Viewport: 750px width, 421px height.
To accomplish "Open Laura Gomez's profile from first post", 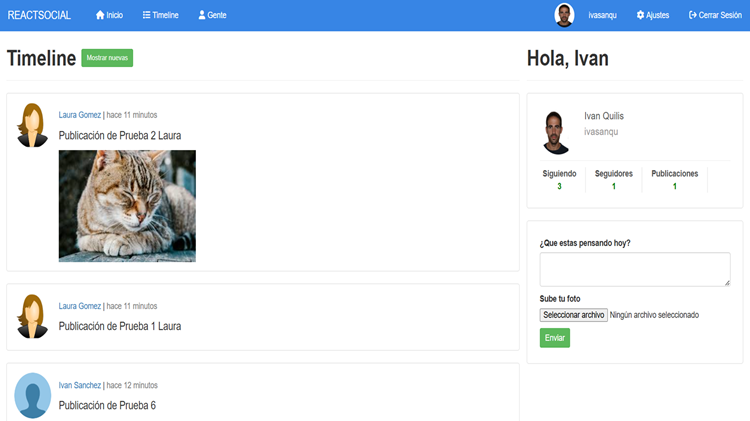I will 80,115.
